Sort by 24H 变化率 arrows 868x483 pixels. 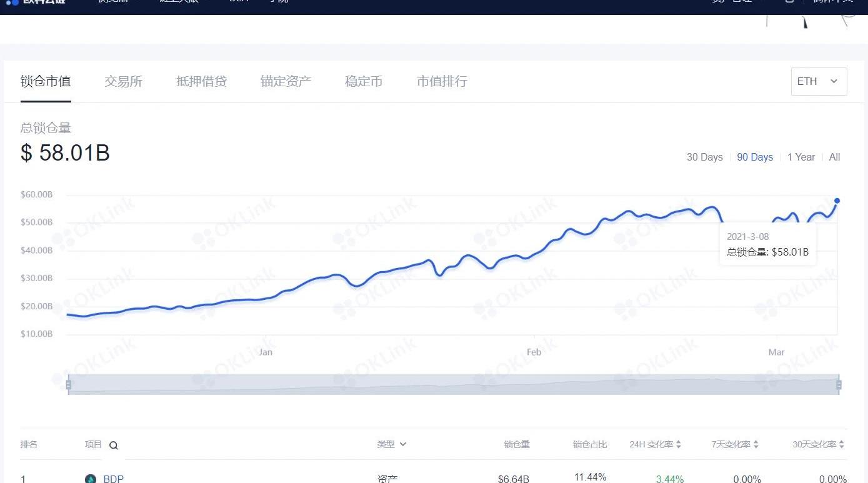(x=679, y=444)
